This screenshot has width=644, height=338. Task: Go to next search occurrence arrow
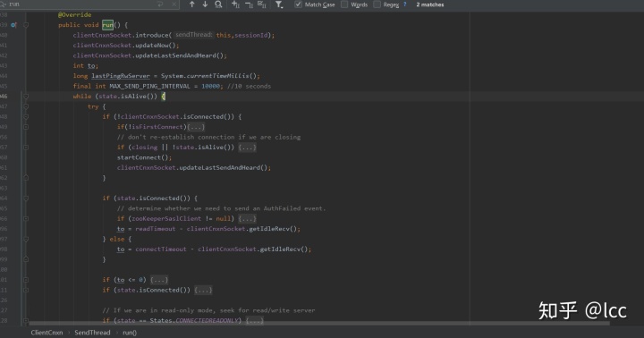coord(205,4)
